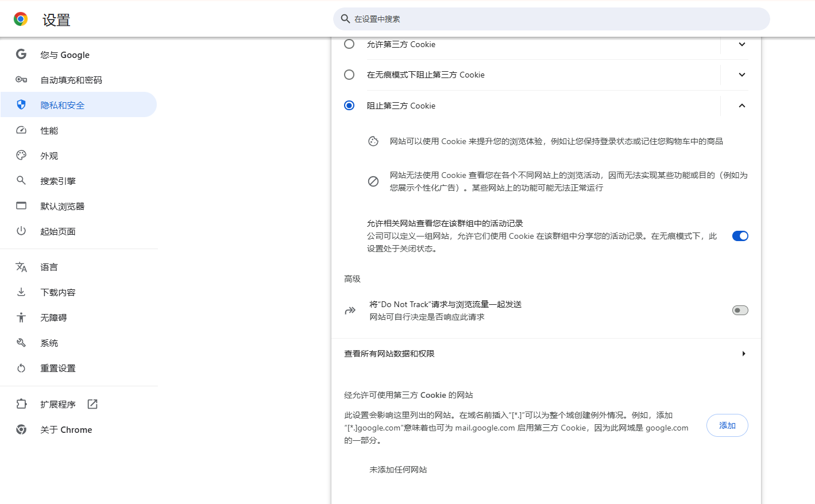Click the magnifier icon for 搜索引擎
815x504 pixels.
coord(21,180)
